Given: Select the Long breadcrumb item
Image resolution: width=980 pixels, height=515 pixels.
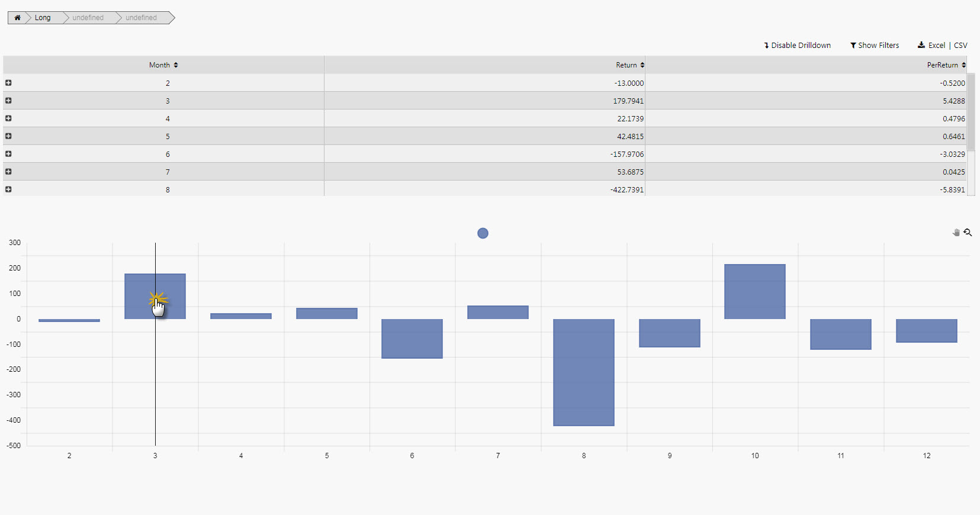Looking at the screenshot, I should pyautogui.click(x=43, y=18).
